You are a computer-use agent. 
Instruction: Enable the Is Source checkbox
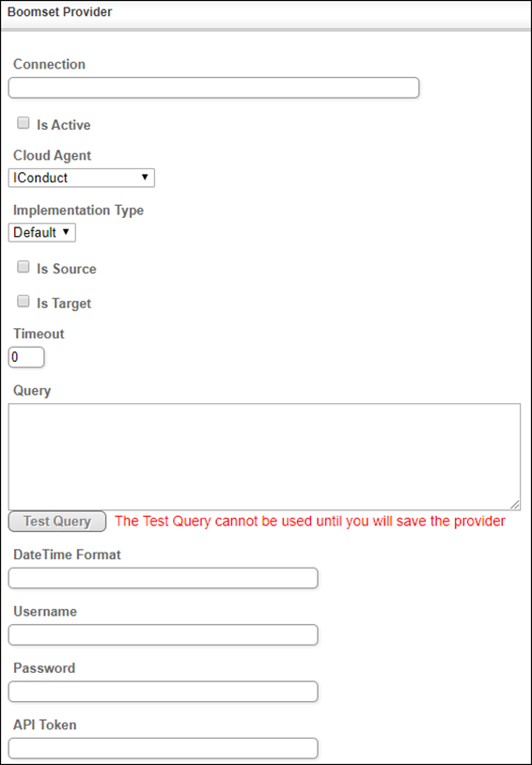click(x=23, y=267)
